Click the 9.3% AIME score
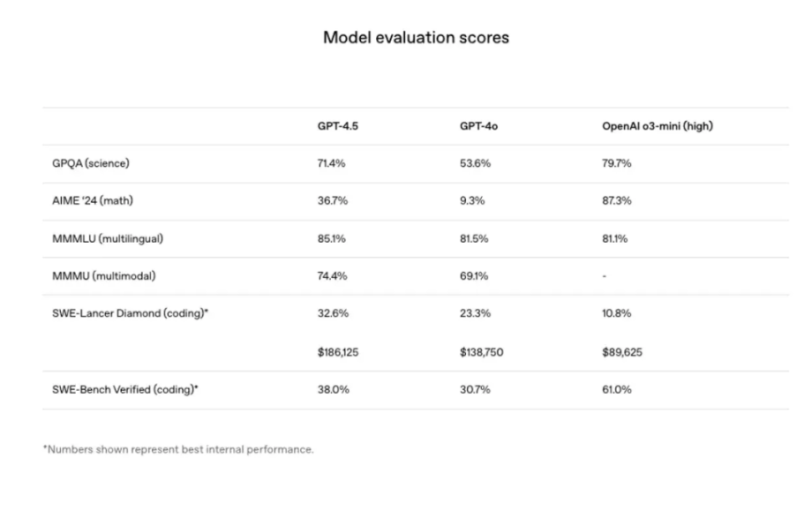Screen dimensions: 812x511 coord(470,201)
